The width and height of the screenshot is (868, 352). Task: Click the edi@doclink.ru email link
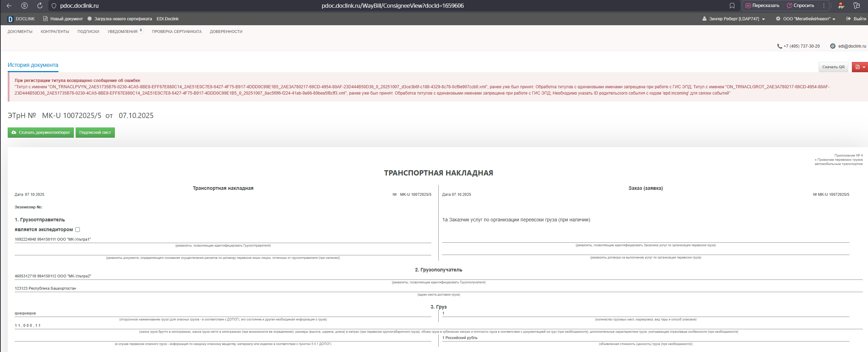(852, 46)
